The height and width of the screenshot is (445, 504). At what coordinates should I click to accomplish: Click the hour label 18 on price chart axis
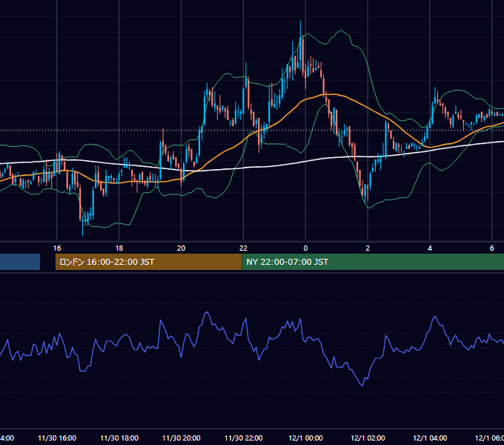pos(119,248)
